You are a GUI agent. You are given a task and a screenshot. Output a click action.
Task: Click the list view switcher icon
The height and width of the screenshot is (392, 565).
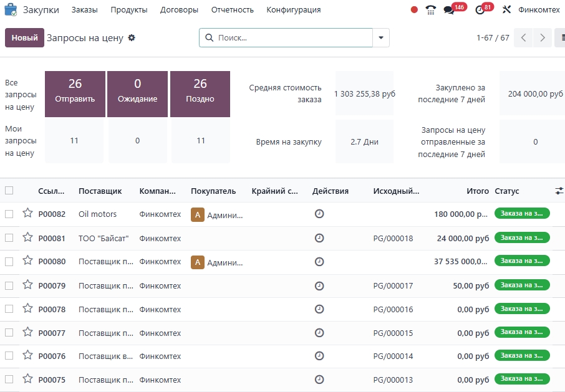(561, 37)
